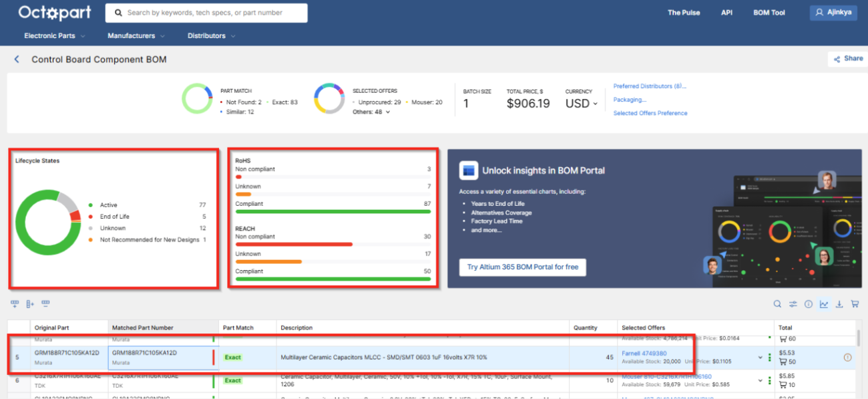Add a new column to the BOM
The image size is (868, 399).
(29, 303)
